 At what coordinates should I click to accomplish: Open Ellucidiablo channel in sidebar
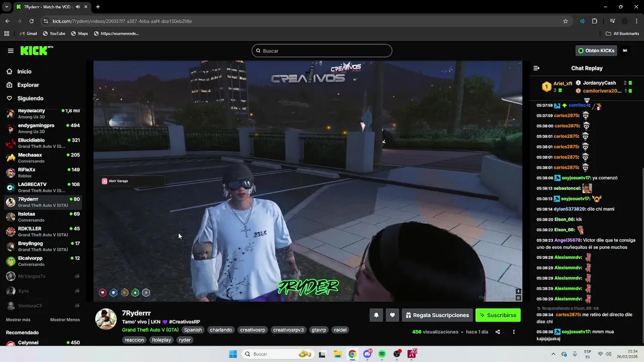coord(43,143)
